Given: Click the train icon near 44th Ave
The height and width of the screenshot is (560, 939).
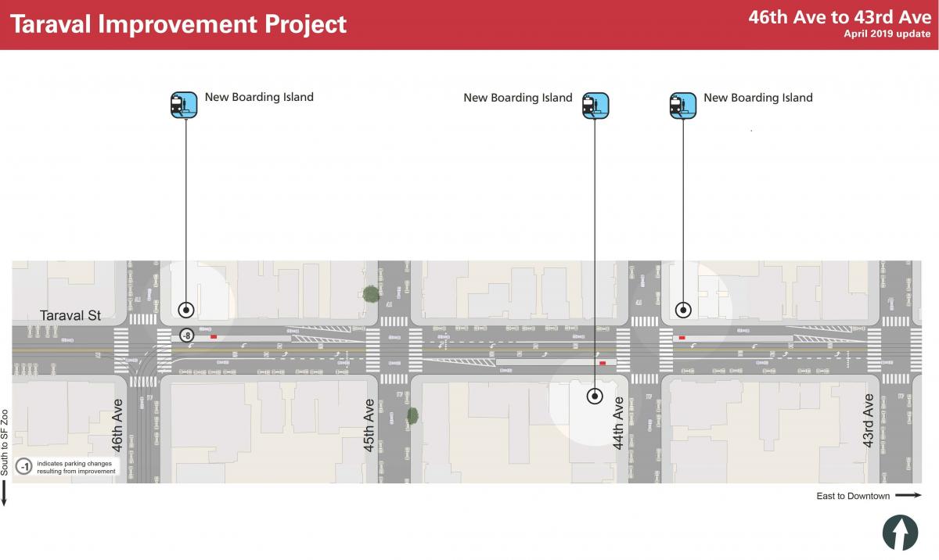Looking at the screenshot, I should pyautogui.click(x=595, y=103).
